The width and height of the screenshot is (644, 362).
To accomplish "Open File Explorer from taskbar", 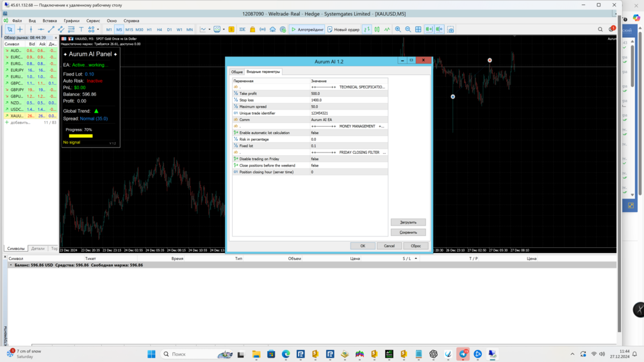I will click(x=256, y=354).
